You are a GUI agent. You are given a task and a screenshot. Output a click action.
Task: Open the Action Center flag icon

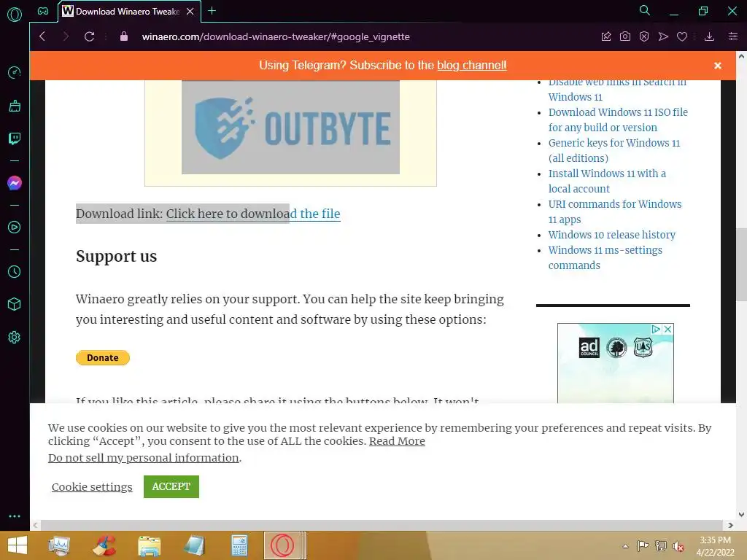[643, 546]
